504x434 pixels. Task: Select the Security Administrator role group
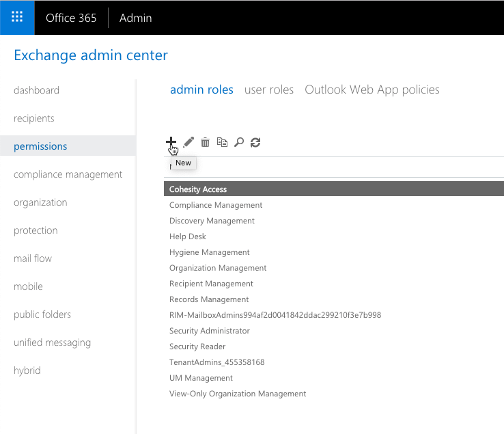coord(210,331)
